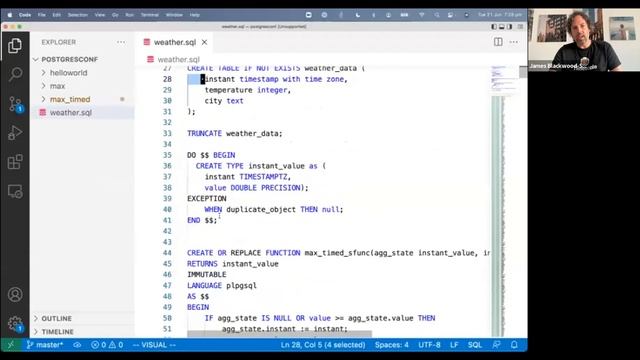The height and width of the screenshot is (360, 640).
Task: Change indentation via Spaces: 4
Action: [392, 345]
